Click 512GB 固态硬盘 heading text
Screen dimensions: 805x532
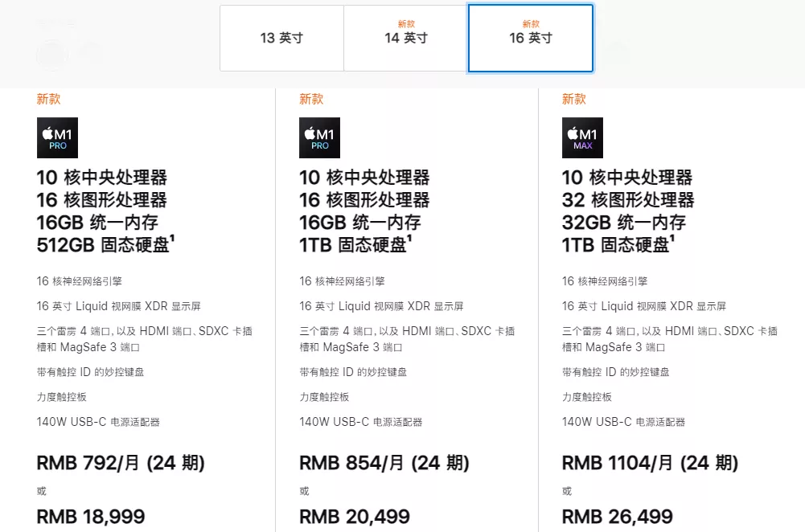click(x=102, y=245)
